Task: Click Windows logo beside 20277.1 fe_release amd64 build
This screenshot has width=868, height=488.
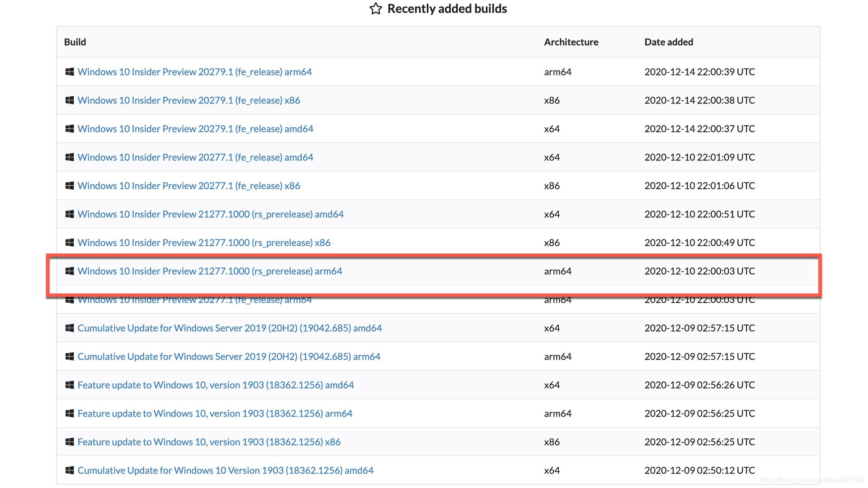Action: coord(70,157)
